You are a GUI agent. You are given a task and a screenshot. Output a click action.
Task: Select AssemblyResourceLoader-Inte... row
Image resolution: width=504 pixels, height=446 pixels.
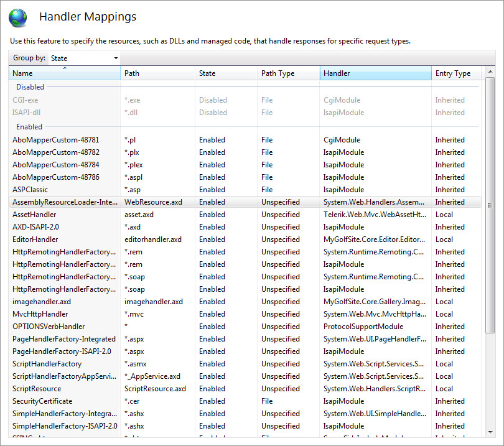point(245,202)
